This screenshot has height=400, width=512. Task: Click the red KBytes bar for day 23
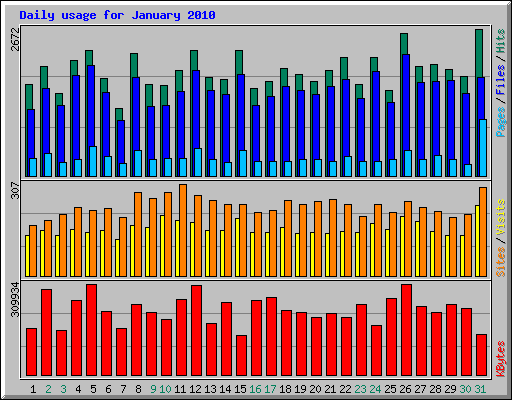tap(362, 340)
